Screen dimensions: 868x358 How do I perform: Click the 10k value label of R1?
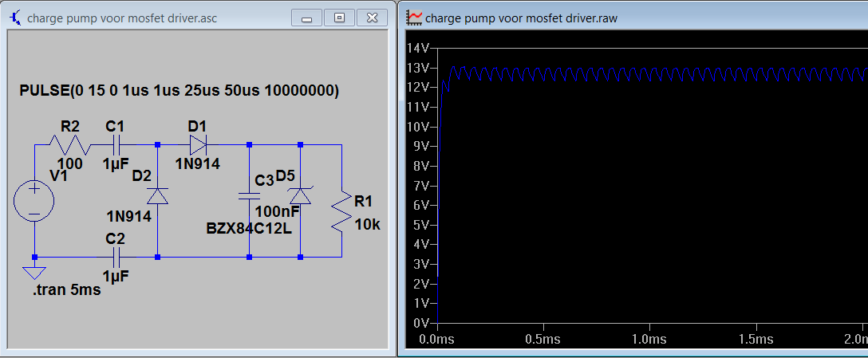367,225
